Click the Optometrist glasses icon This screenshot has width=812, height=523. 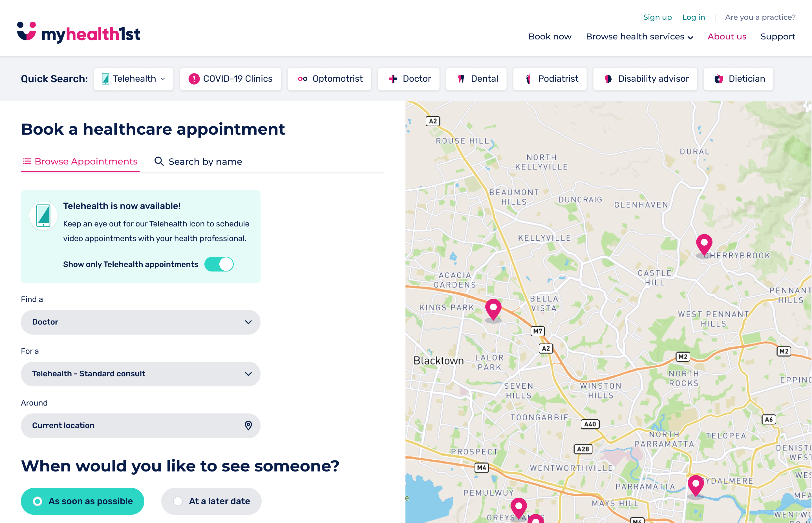tap(303, 79)
